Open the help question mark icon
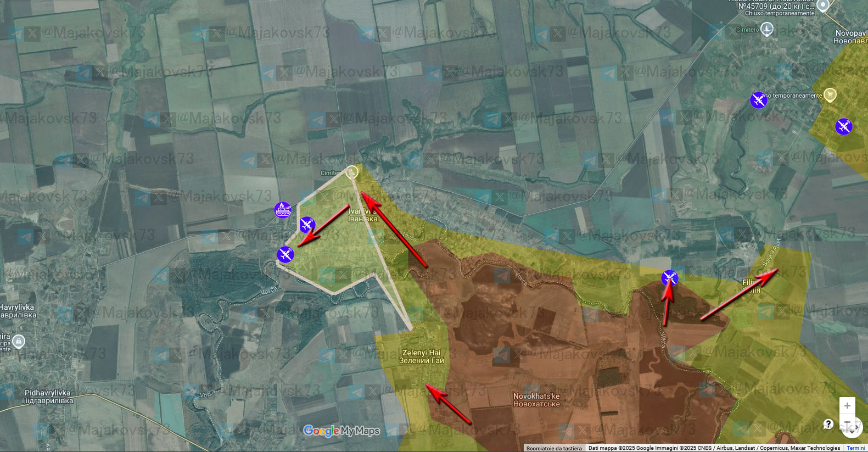 coord(828,423)
